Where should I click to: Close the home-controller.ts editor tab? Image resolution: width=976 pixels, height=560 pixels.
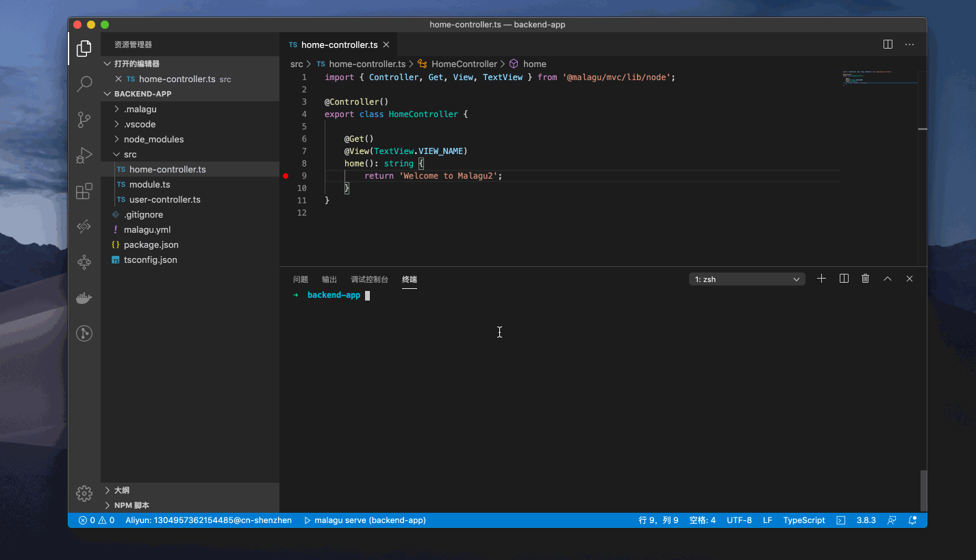tap(386, 44)
